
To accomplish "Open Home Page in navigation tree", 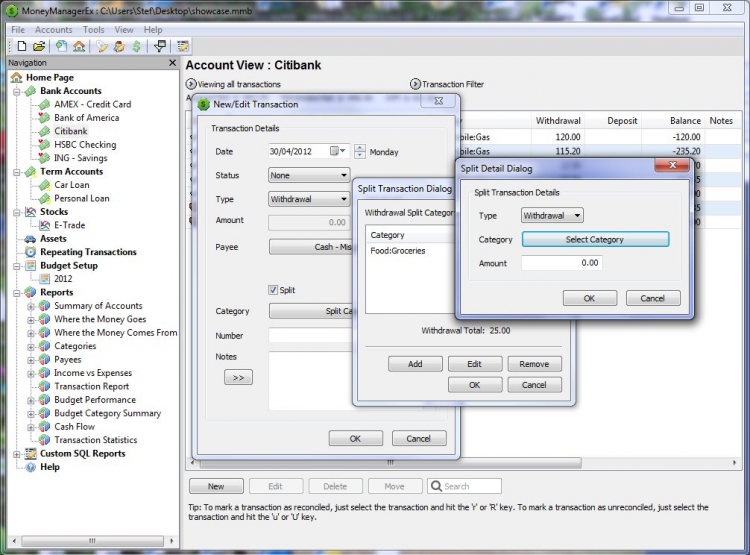I will pyautogui.click(x=50, y=77).
